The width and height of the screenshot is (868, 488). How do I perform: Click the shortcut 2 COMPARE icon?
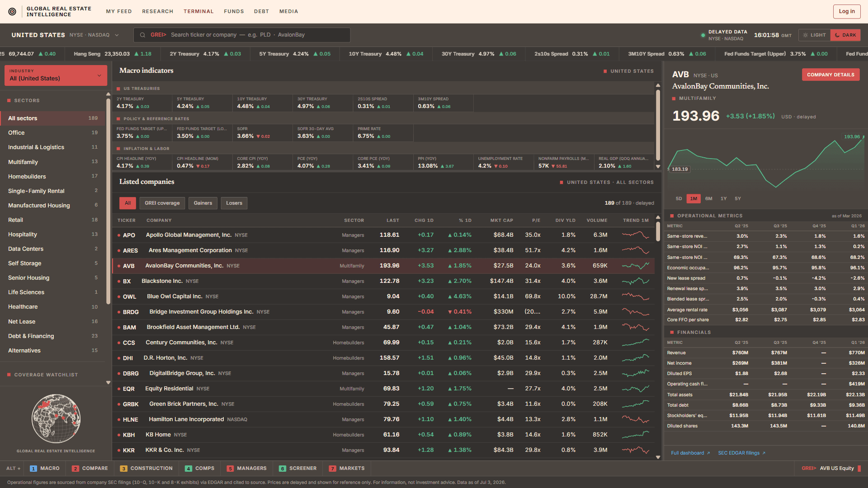click(75, 469)
